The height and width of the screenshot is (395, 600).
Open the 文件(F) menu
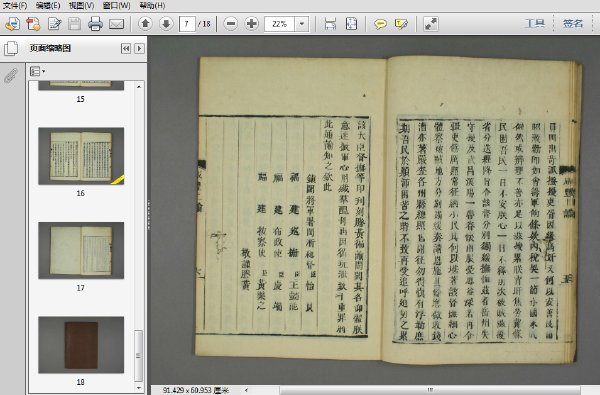(x=15, y=5)
